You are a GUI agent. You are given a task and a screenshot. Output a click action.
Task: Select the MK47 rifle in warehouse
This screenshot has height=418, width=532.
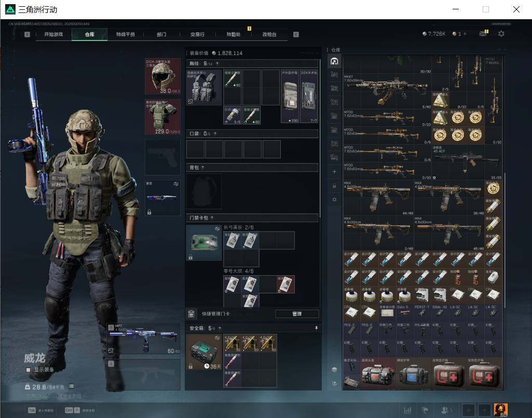(x=387, y=91)
